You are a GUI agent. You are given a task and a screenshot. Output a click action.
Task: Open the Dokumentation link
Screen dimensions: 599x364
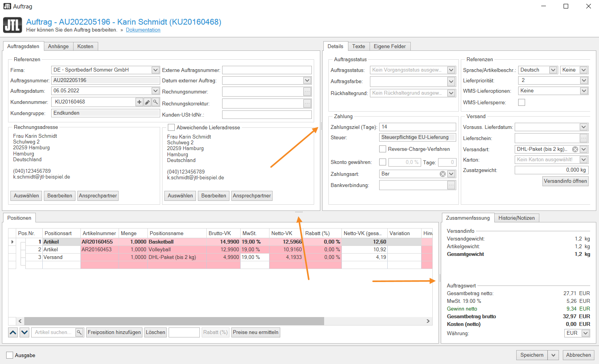[143, 30]
